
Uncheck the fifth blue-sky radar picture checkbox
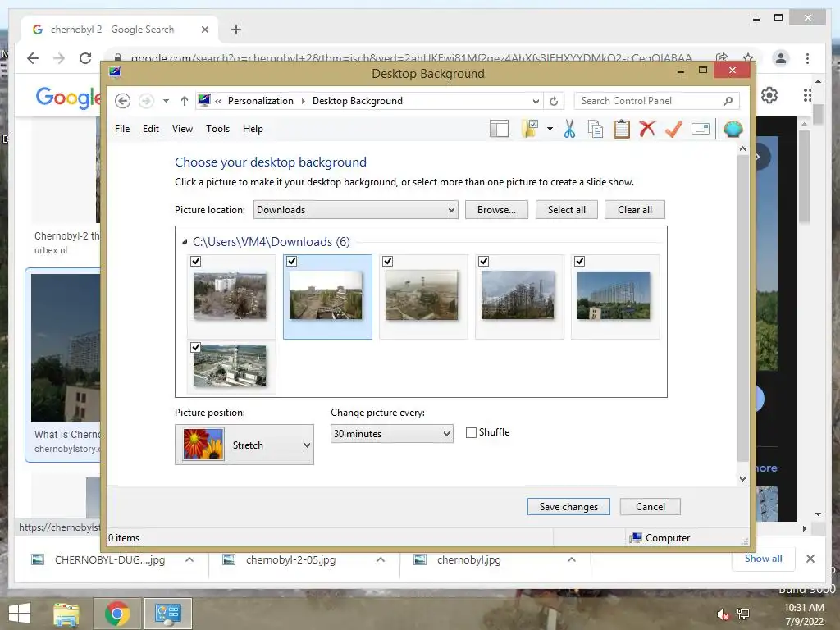(579, 262)
